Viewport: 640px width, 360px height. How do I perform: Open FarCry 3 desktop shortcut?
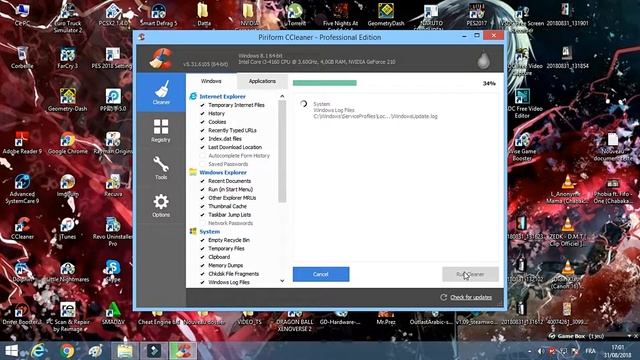point(67,58)
